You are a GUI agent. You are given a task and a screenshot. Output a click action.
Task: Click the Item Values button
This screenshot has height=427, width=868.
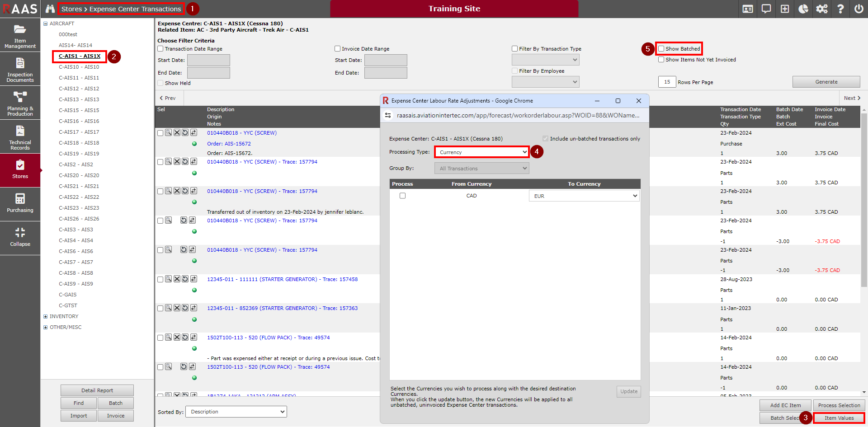coord(839,418)
